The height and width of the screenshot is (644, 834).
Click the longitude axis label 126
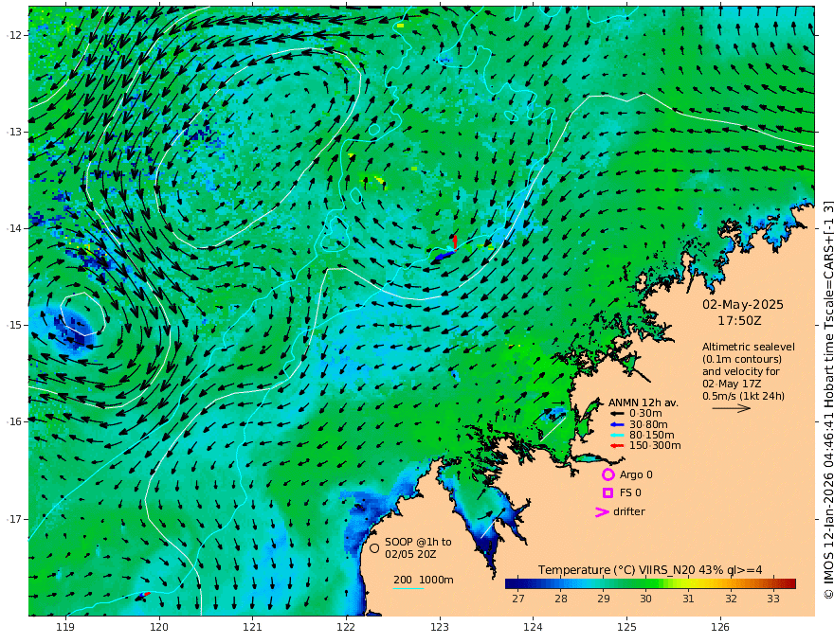(720, 628)
